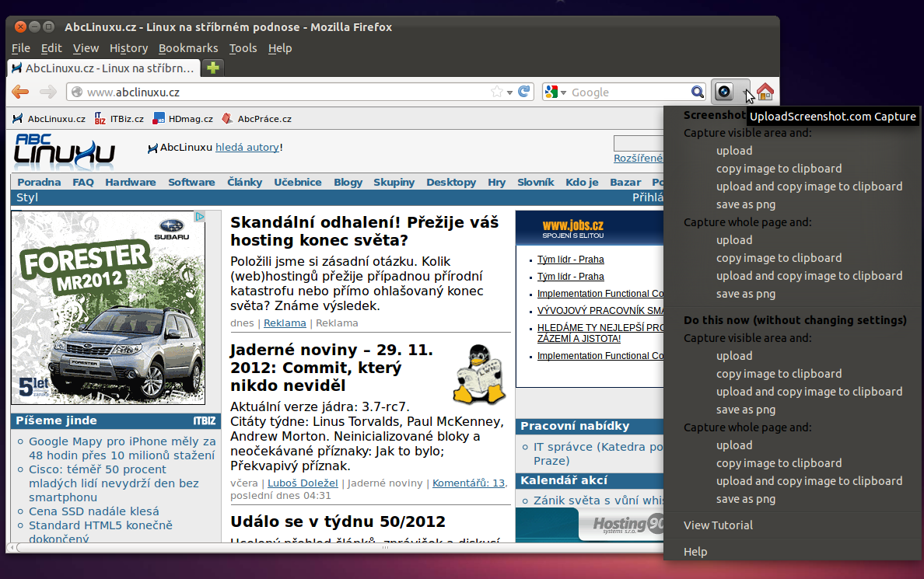This screenshot has height=579, width=924.
Task: Open the 'Skandální odhalení!' headline article
Action: (364, 231)
